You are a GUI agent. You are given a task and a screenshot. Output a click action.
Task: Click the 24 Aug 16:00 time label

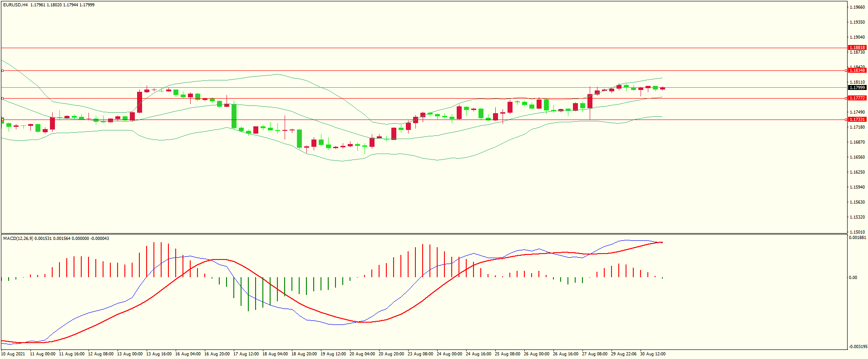coord(478,354)
